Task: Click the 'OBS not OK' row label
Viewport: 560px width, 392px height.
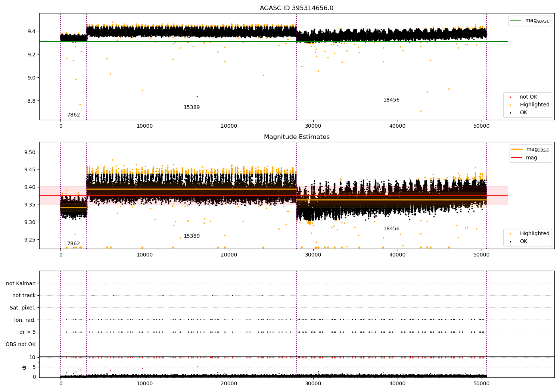Action: pos(21,345)
